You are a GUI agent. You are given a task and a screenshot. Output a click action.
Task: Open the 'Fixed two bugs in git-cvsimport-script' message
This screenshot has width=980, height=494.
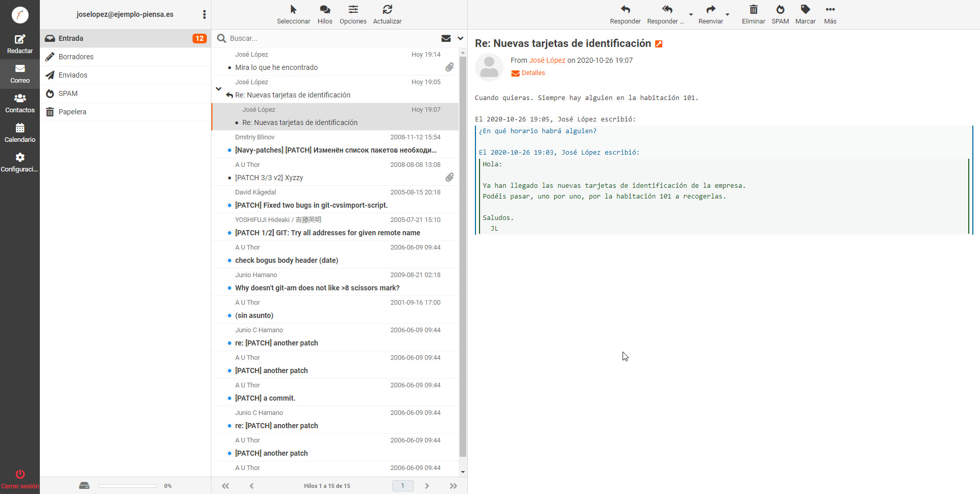(x=335, y=199)
